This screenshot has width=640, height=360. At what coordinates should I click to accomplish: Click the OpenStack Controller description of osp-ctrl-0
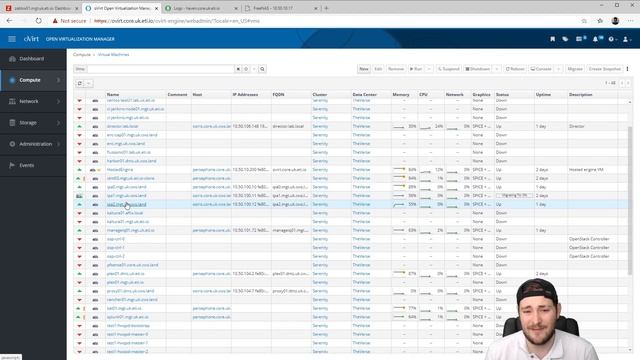(589, 239)
